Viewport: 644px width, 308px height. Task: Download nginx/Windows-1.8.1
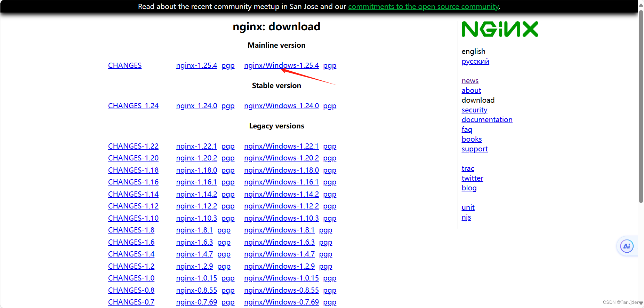[279, 230]
